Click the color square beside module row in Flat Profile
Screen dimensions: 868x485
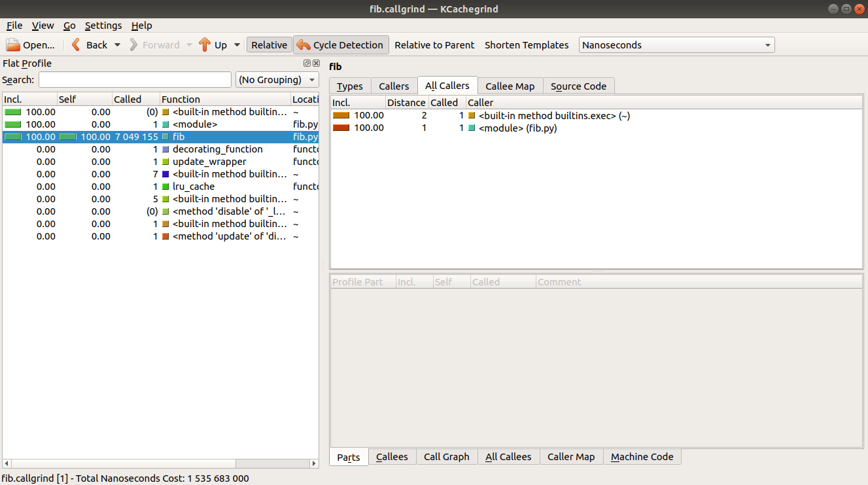pyautogui.click(x=165, y=124)
